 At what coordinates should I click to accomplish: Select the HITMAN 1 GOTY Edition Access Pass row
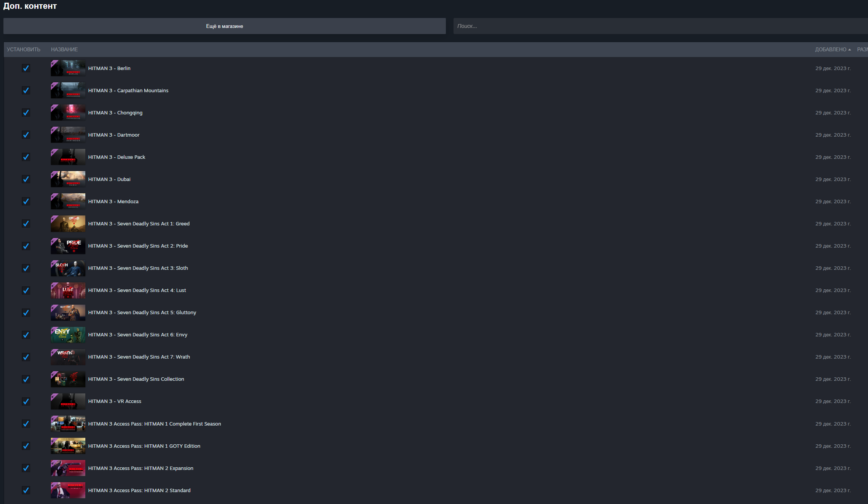(x=144, y=446)
